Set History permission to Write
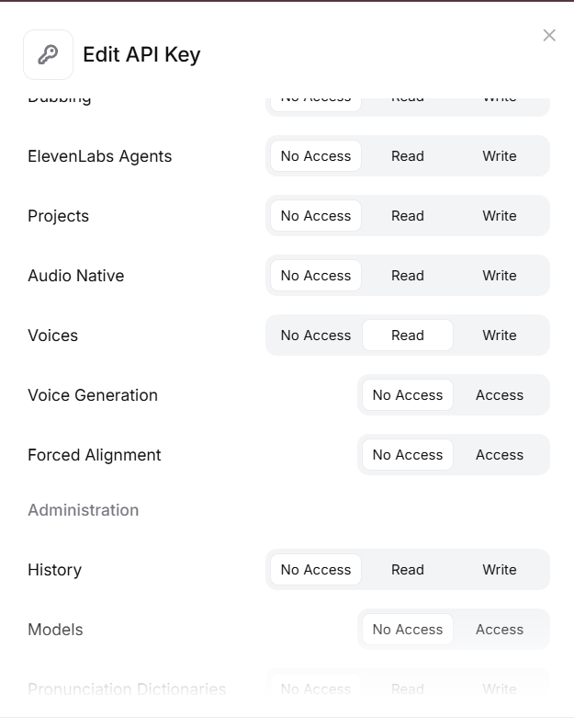This screenshot has height=728, width=574. click(500, 570)
